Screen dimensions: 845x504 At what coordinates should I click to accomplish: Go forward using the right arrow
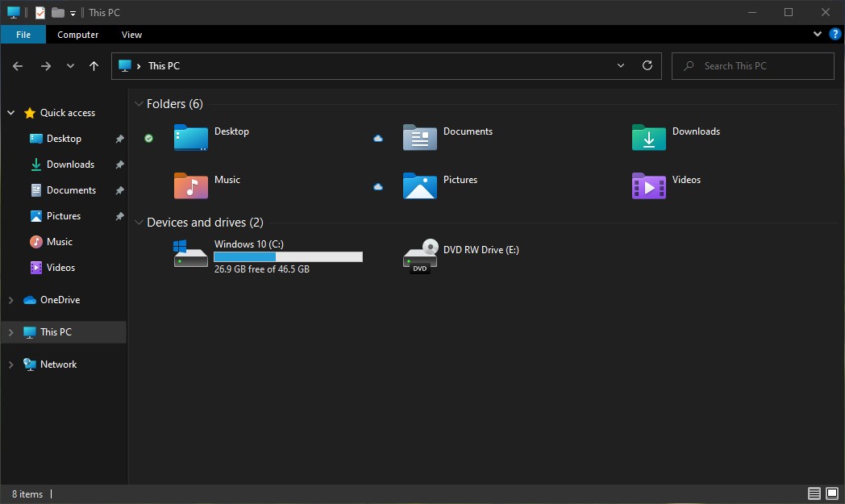pos(46,66)
